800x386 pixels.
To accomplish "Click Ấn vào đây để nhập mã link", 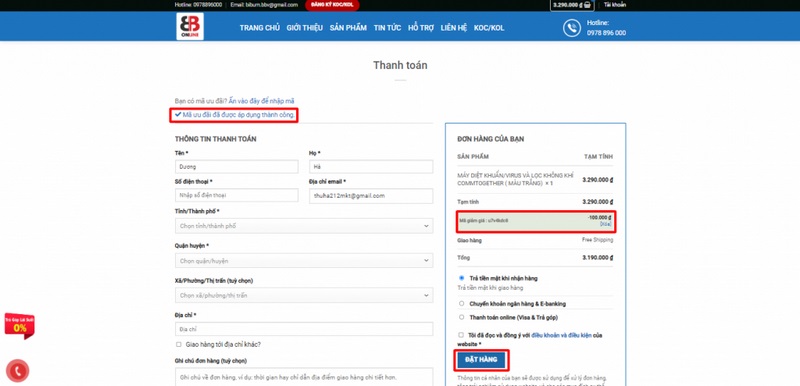I will pyautogui.click(x=261, y=101).
